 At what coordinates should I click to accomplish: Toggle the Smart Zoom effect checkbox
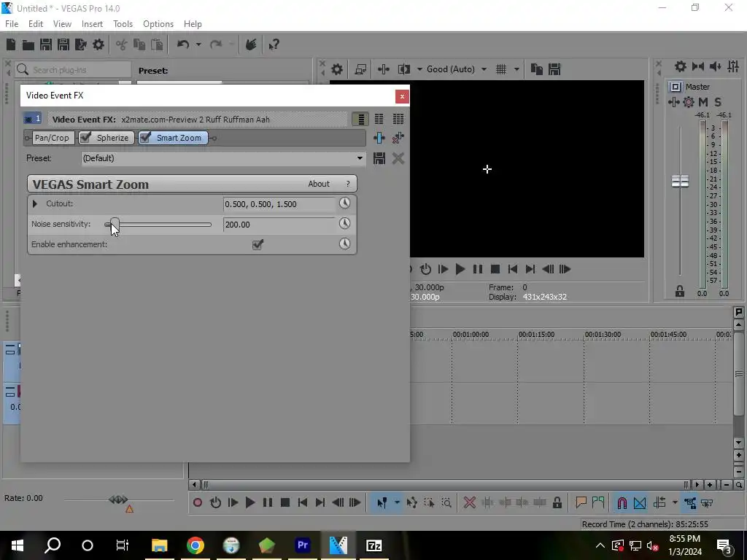pos(145,138)
